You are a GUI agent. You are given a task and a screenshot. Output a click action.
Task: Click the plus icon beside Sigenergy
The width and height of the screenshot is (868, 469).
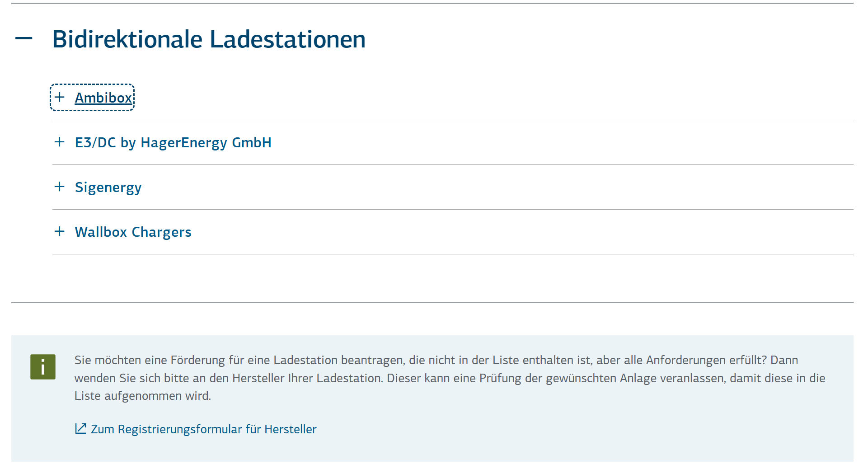60,187
